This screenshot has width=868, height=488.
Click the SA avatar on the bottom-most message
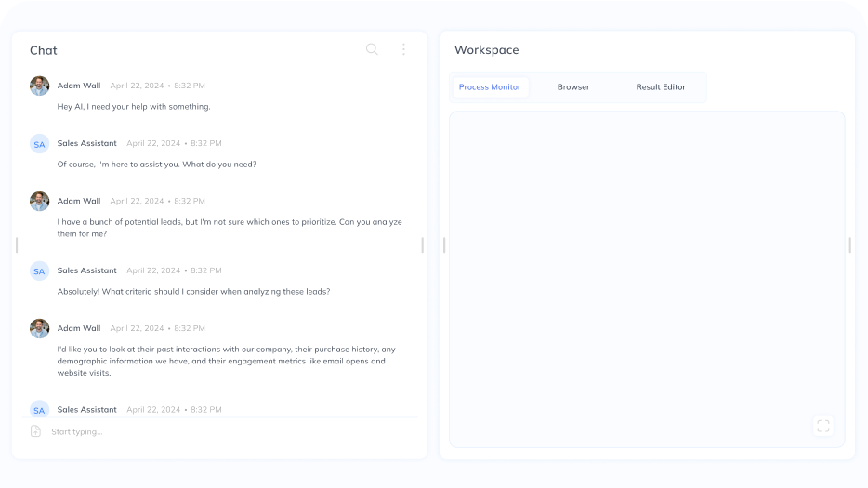click(39, 409)
